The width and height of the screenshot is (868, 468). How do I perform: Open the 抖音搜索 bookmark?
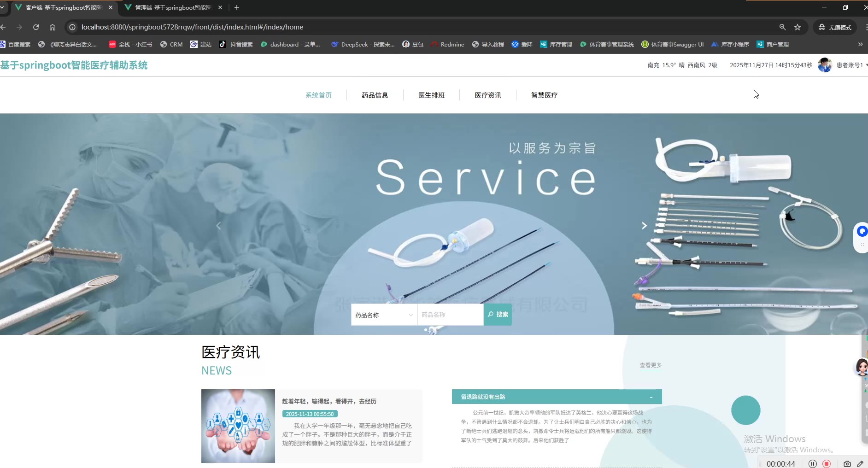tap(236, 44)
